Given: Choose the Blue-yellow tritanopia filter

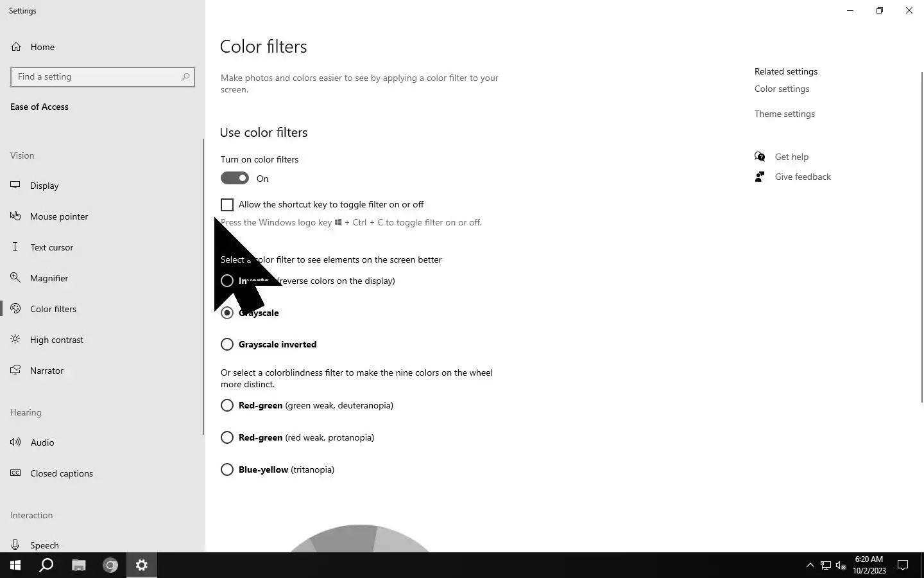Looking at the screenshot, I should tap(227, 469).
